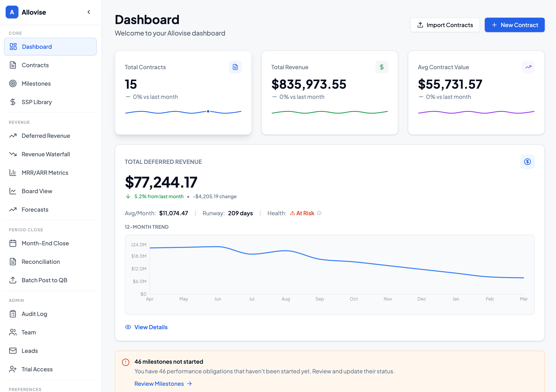Open the Deferred Revenue section
556x392 pixels.
(46, 136)
